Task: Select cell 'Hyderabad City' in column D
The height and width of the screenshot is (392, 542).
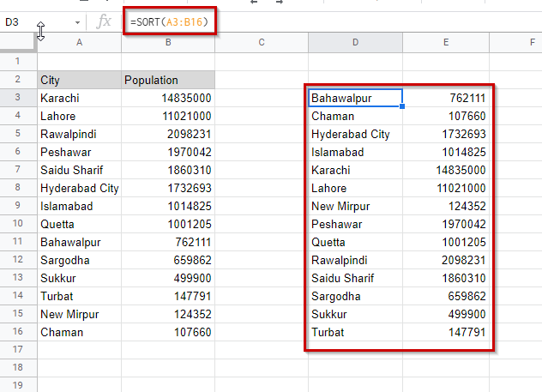Action: coord(355,134)
